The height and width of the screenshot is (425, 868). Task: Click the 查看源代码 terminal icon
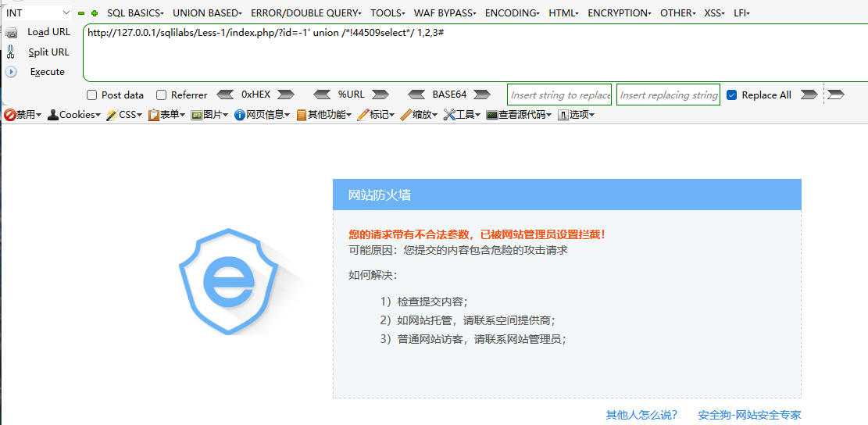pos(492,115)
